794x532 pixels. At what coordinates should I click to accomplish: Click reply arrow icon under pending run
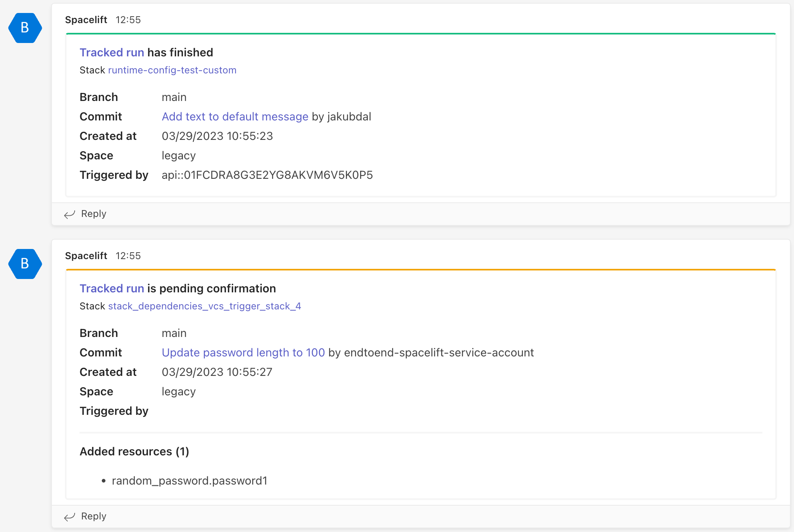[70, 517]
